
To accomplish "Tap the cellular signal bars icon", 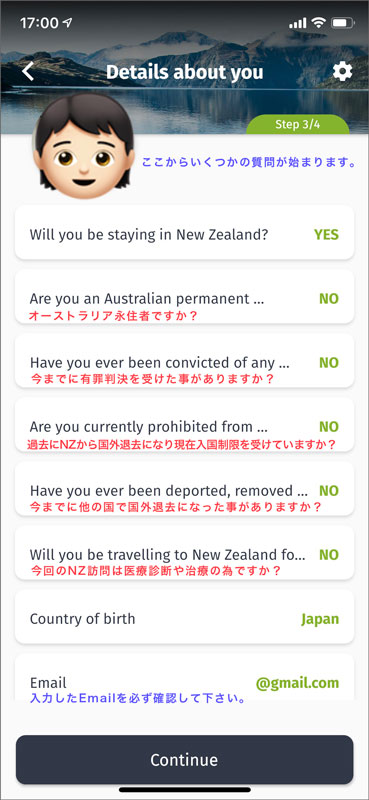I will click(x=298, y=23).
